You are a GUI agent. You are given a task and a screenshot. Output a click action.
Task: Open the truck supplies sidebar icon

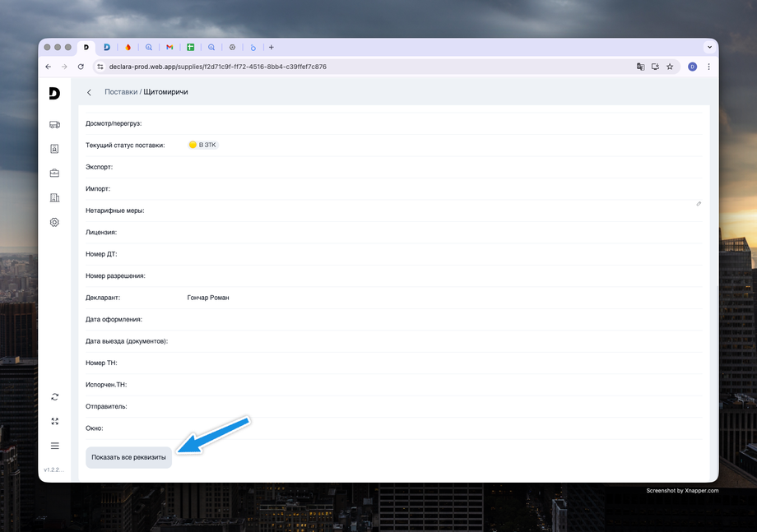coord(54,124)
